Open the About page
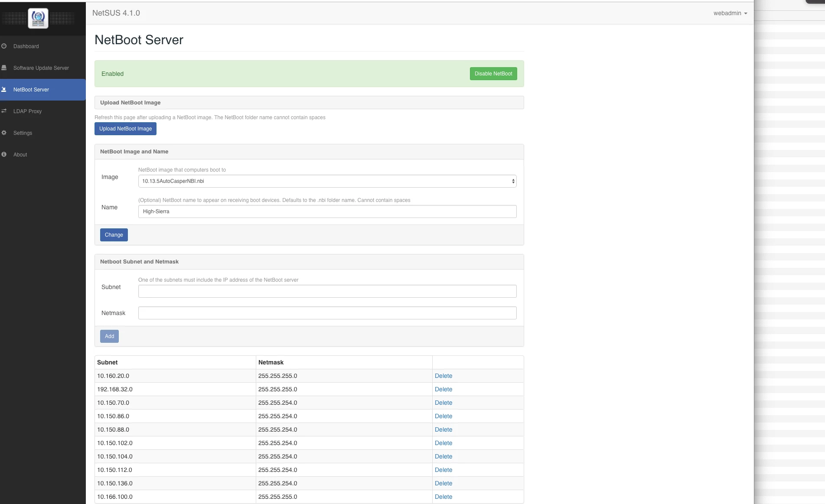This screenshot has width=825, height=504. coord(20,155)
